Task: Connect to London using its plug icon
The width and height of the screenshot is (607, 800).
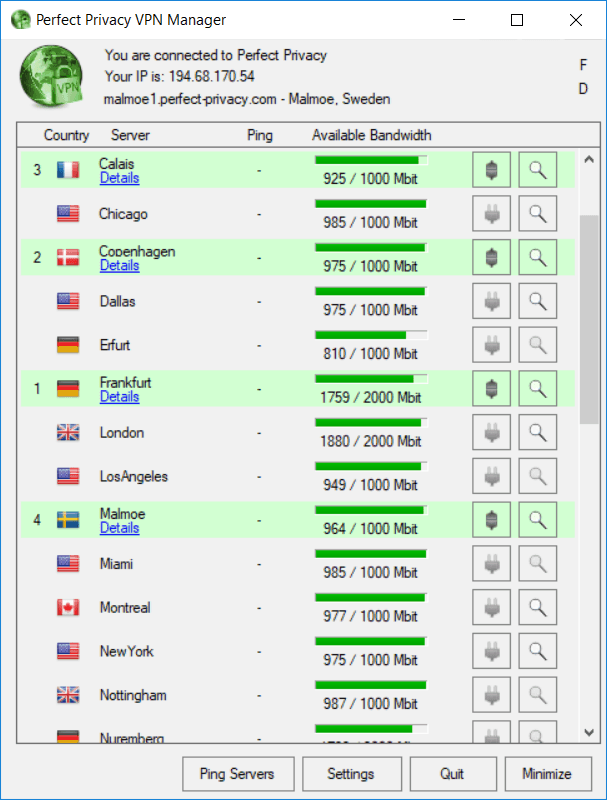Action: (x=491, y=433)
